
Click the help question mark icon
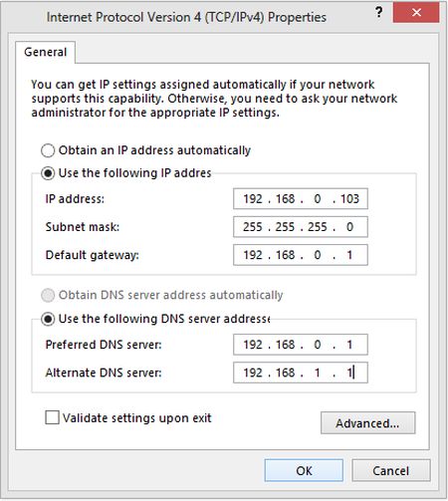[x=379, y=13]
